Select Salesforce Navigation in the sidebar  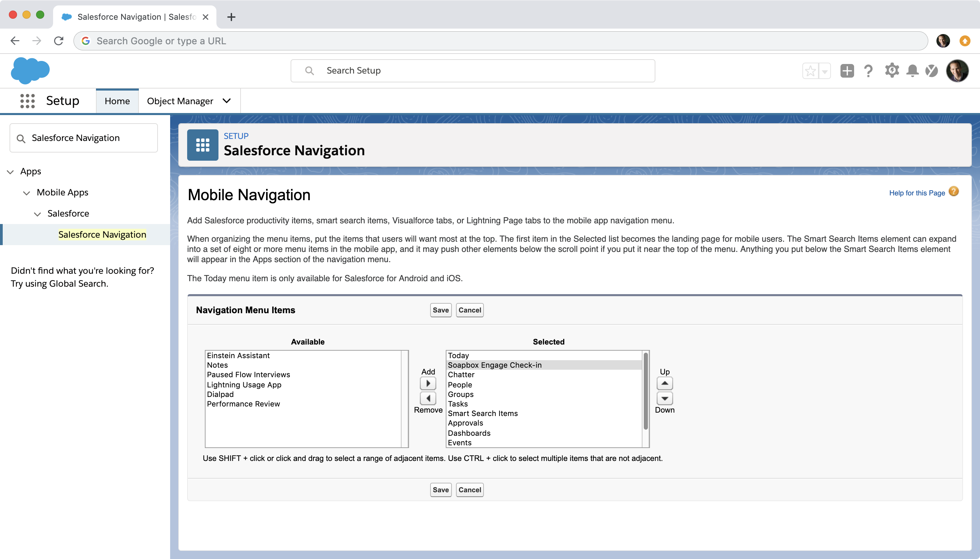pos(102,234)
